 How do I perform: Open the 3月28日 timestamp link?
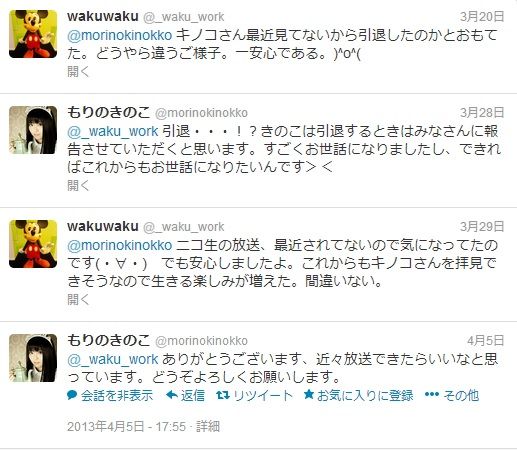coord(482,113)
